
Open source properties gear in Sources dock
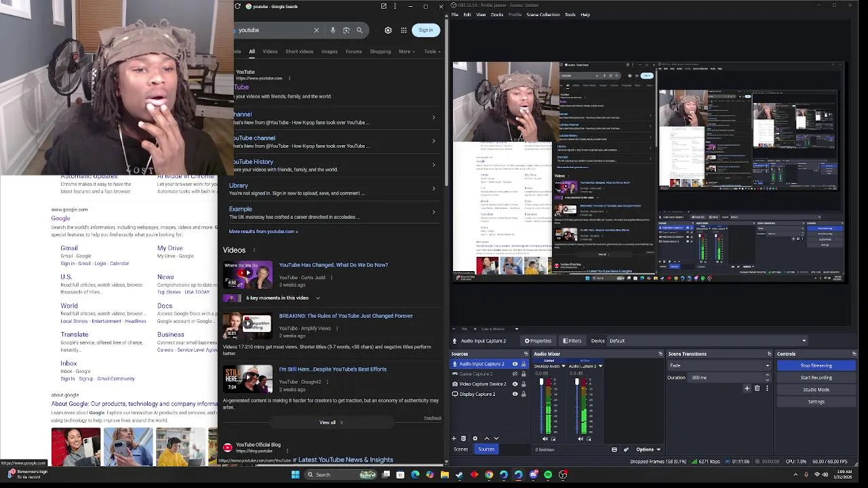[x=475, y=439]
